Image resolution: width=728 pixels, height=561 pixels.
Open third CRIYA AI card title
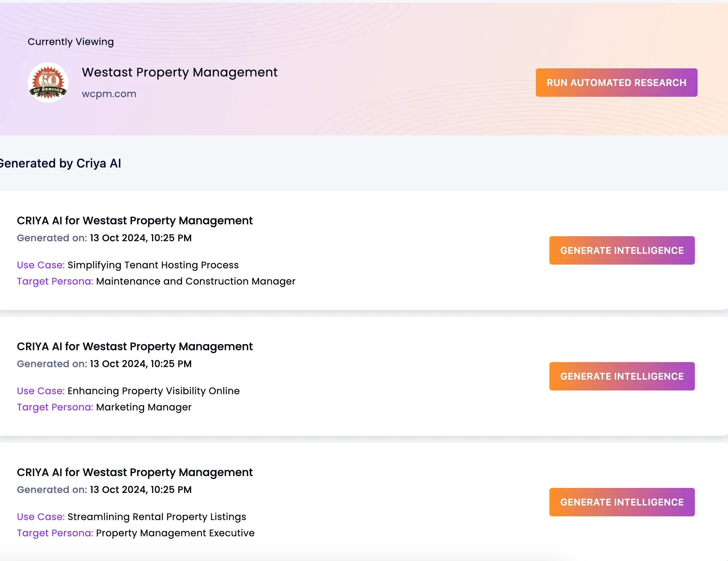pos(135,472)
